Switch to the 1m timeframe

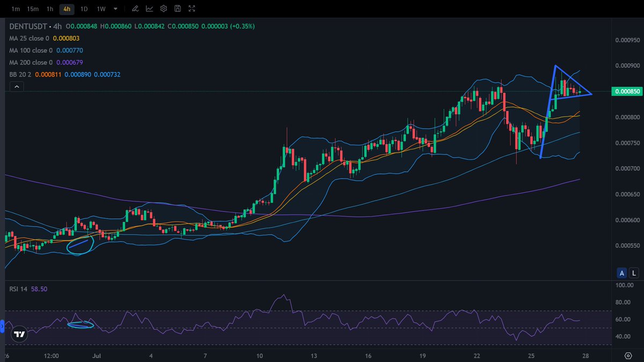[16, 9]
